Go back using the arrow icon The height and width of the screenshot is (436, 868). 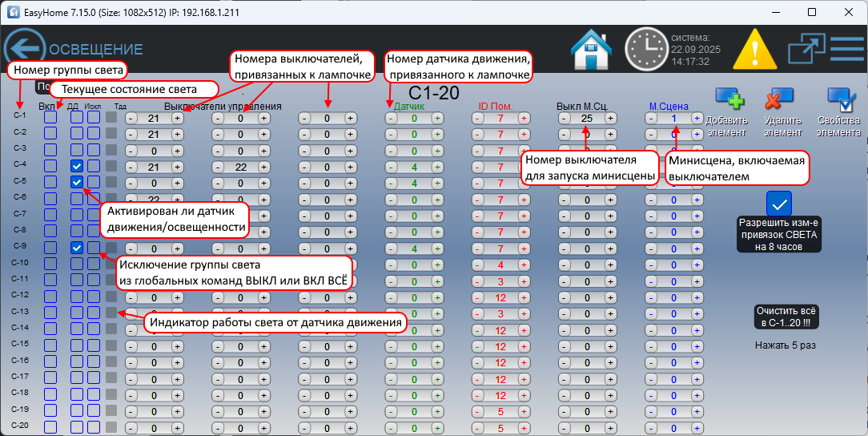click(x=24, y=49)
